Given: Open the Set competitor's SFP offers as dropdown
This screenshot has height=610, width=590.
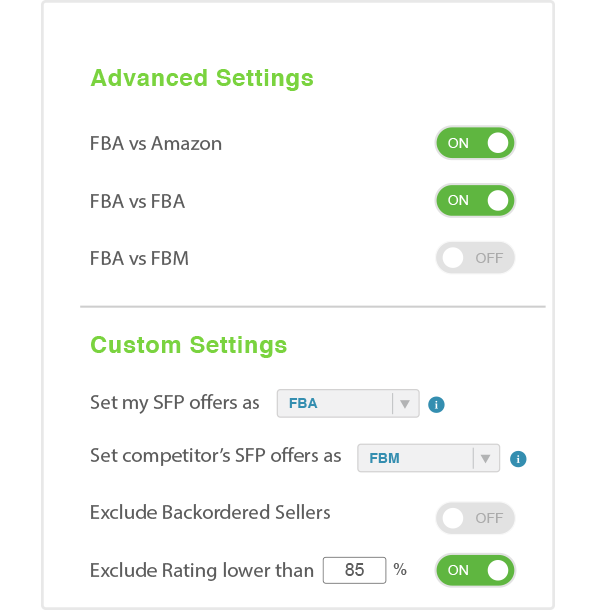Looking at the screenshot, I should pyautogui.click(x=428, y=458).
